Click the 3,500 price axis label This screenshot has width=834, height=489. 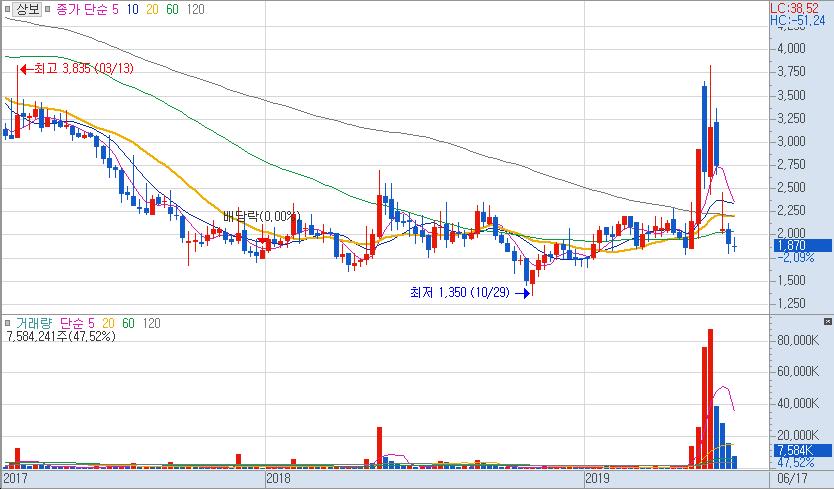[x=791, y=95]
